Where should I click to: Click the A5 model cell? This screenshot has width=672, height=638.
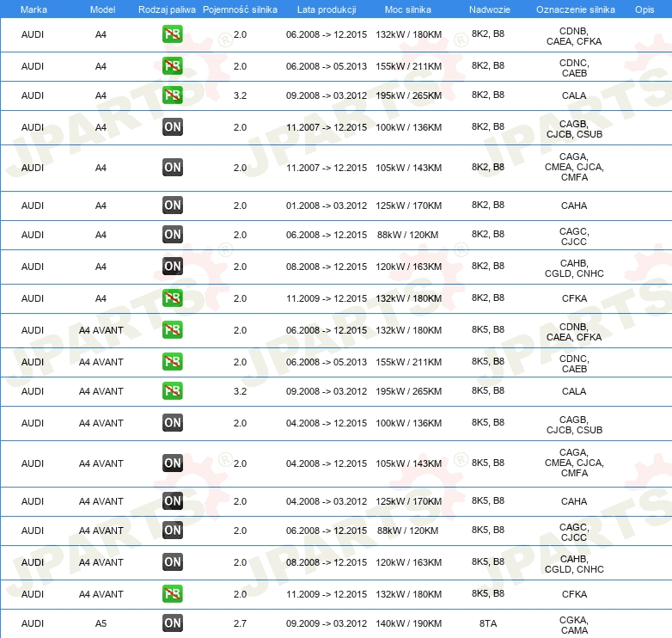[x=101, y=623]
